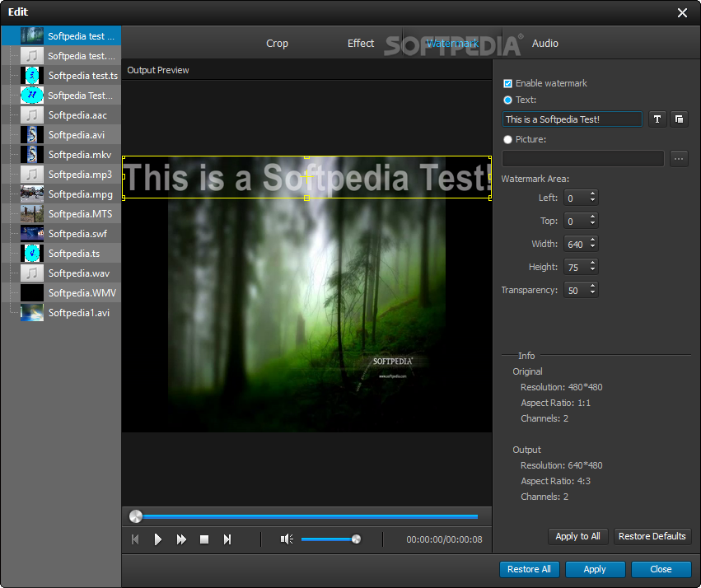This screenshot has width=701, height=588.
Task: Select the Softpedia.ts thumbnail
Action: [32, 254]
